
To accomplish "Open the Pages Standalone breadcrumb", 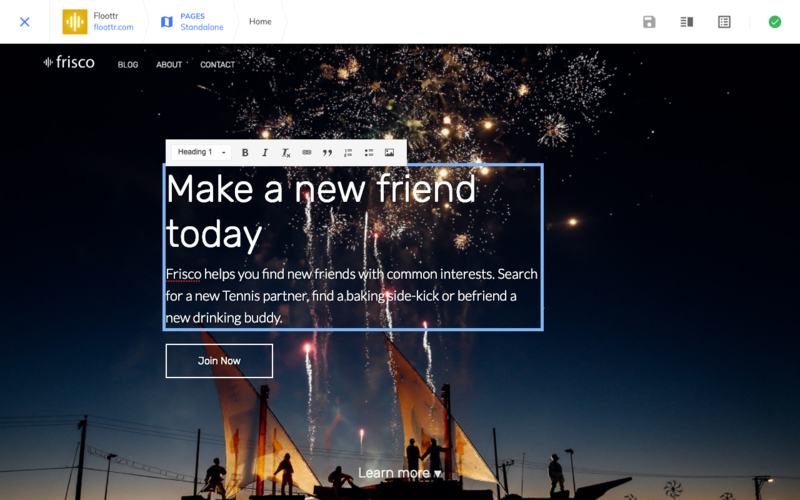I will coord(193,22).
